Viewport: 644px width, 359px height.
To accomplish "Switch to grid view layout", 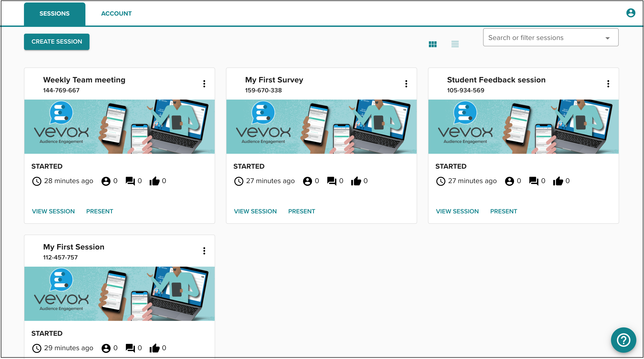I will pos(433,44).
